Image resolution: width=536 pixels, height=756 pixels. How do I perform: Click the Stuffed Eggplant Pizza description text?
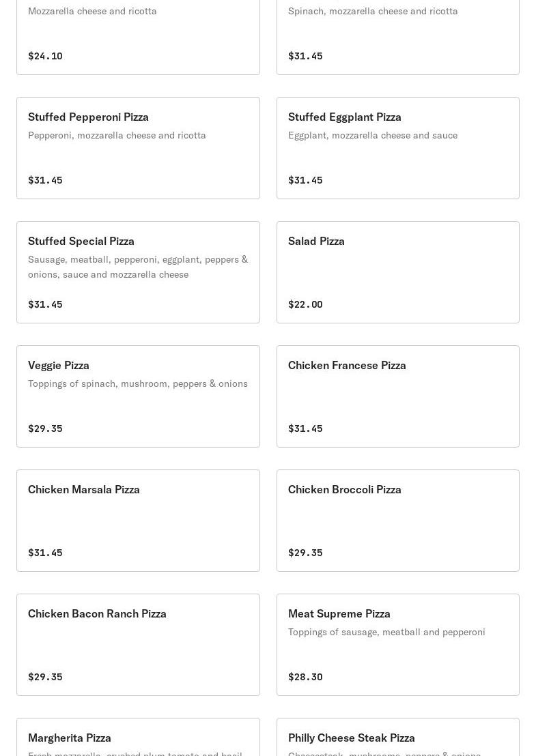[373, 135]
